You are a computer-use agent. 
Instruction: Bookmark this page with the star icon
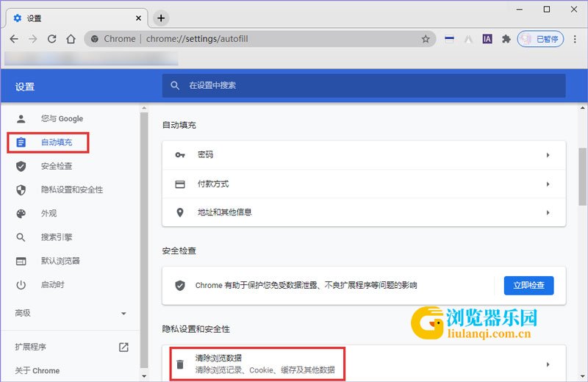click(x=426, y=39)
